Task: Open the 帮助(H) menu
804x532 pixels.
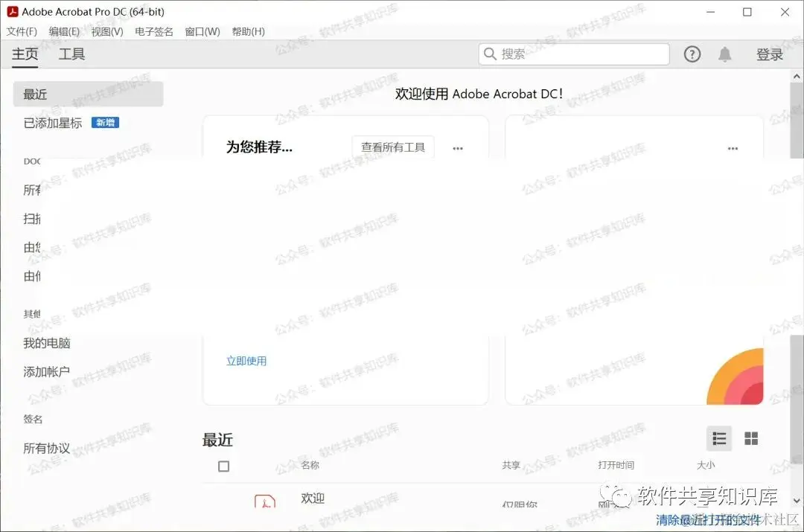Action: tap(248, 32)
